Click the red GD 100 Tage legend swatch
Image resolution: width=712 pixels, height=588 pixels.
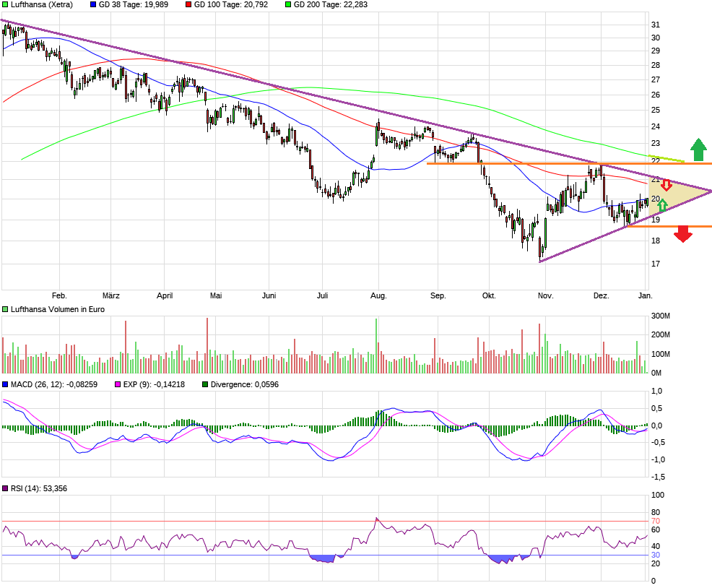(188, 4)
